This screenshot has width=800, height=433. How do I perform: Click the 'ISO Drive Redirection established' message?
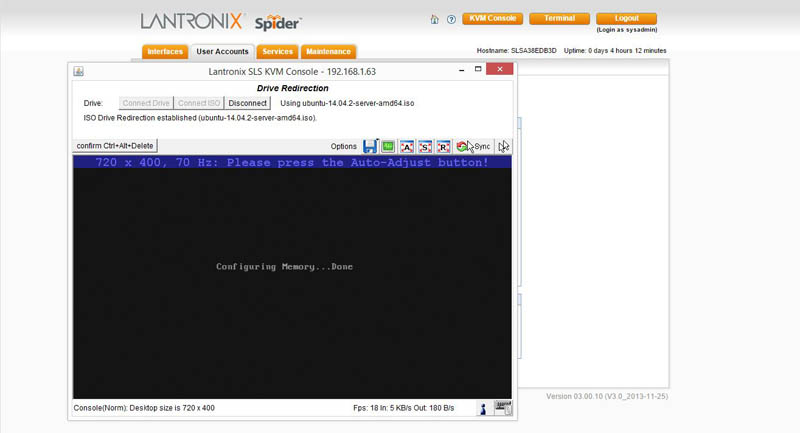[x=200, y=118]
